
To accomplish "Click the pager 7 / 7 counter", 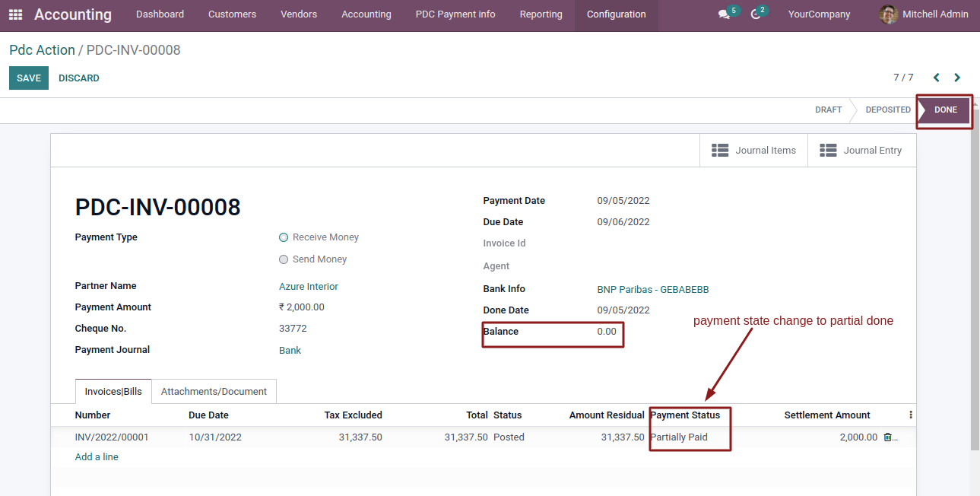I will 903,78.
